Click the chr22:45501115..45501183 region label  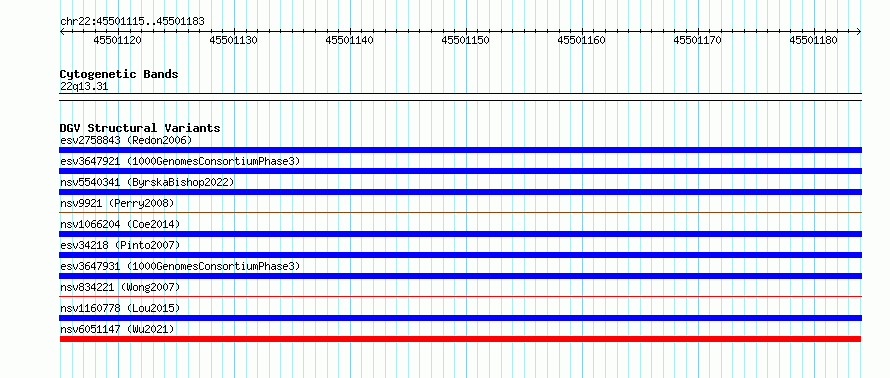pos(132,22)
